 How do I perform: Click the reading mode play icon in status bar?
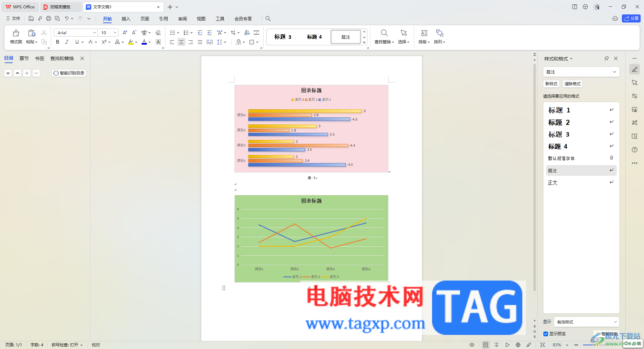(x=507, y=345)
